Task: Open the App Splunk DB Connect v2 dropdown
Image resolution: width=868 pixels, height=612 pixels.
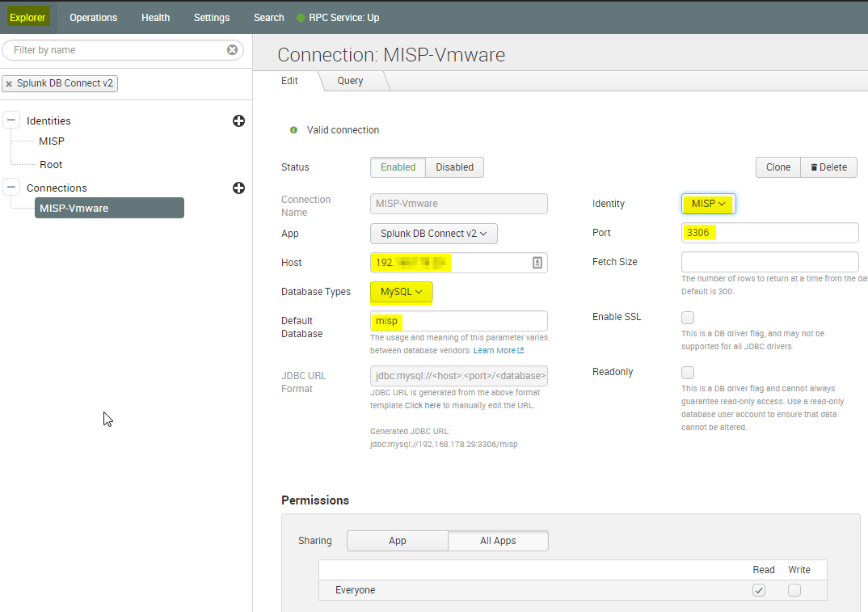Action: pos(433,233)
